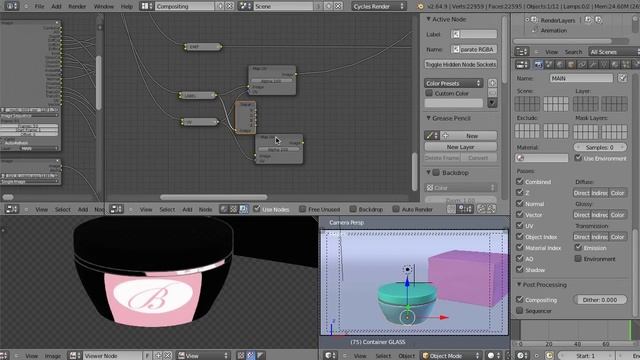Enable the Auto Render checkbox

point(396,209)
